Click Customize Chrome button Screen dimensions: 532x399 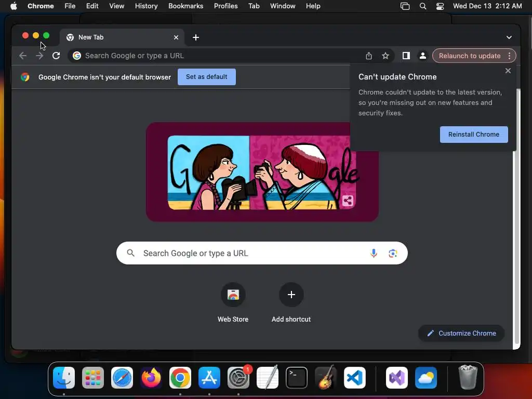coord(461,333)
